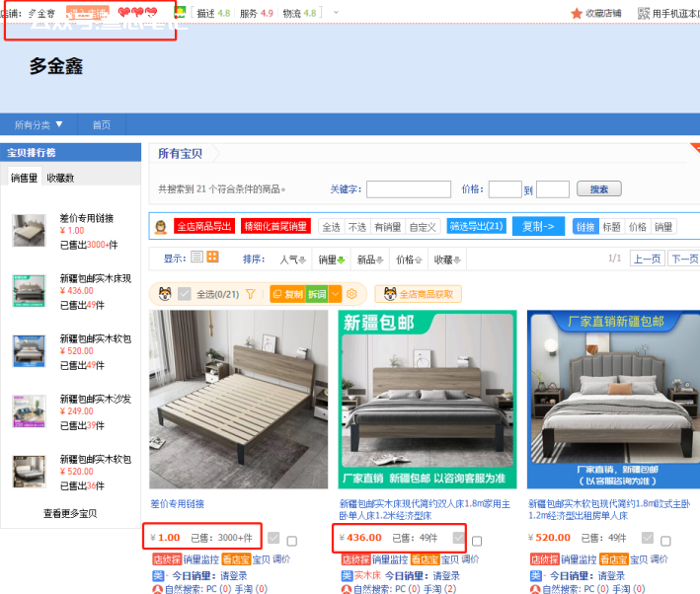Click the orange 复制 copy button
700x594 pixels.
click(x=288, y=294)
